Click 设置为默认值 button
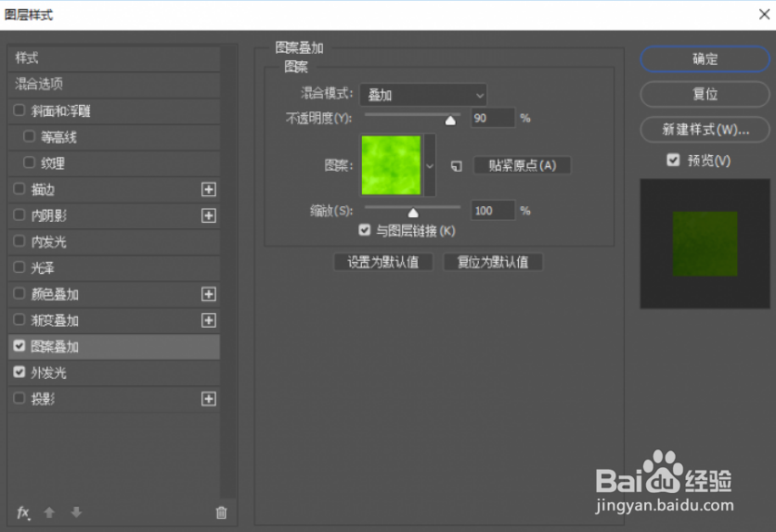 point(383,262)
